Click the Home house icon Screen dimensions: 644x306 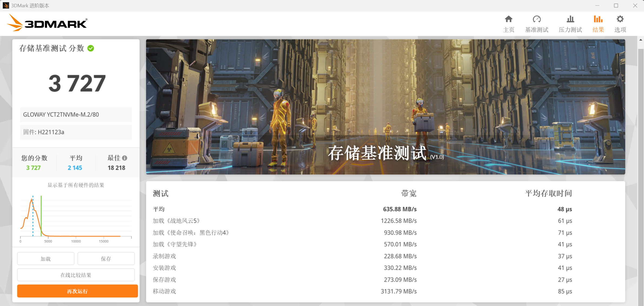508,19
